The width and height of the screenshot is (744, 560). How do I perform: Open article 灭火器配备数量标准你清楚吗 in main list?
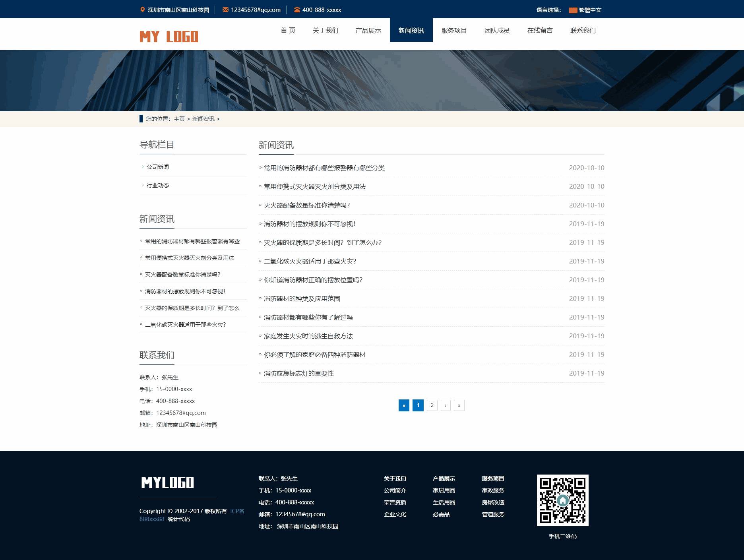tap(306, 205)
